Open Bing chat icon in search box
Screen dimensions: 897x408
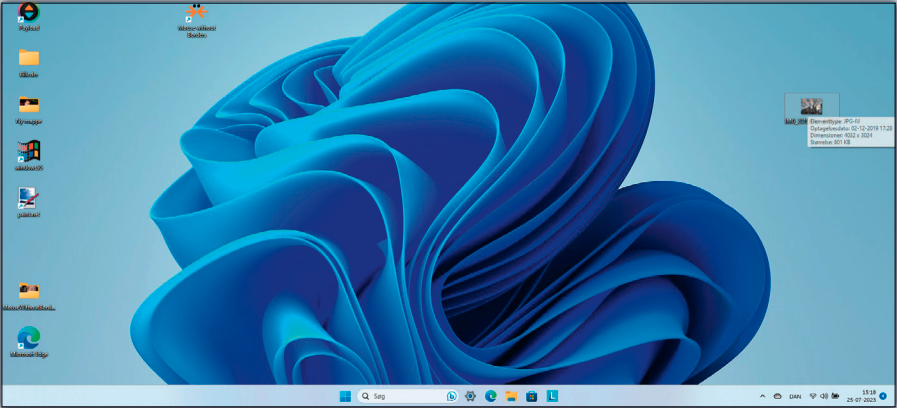tap(451, 396)
